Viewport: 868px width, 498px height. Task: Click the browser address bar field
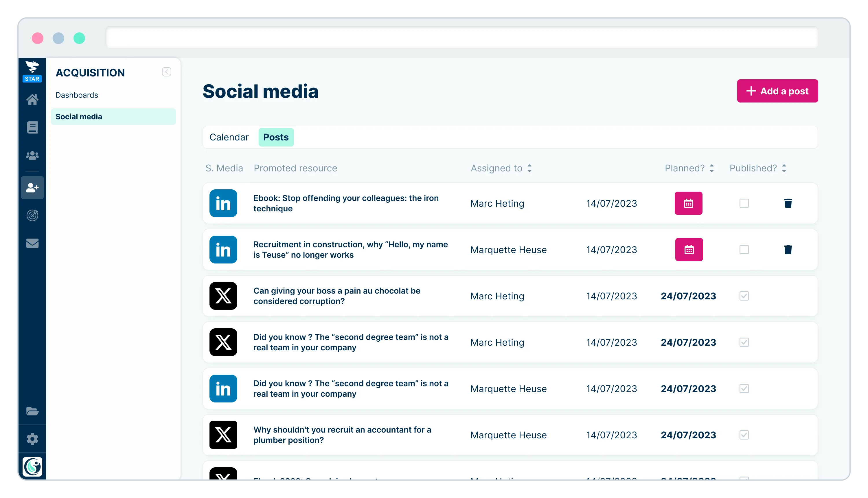pyautogui.click(x=462, y=37)
